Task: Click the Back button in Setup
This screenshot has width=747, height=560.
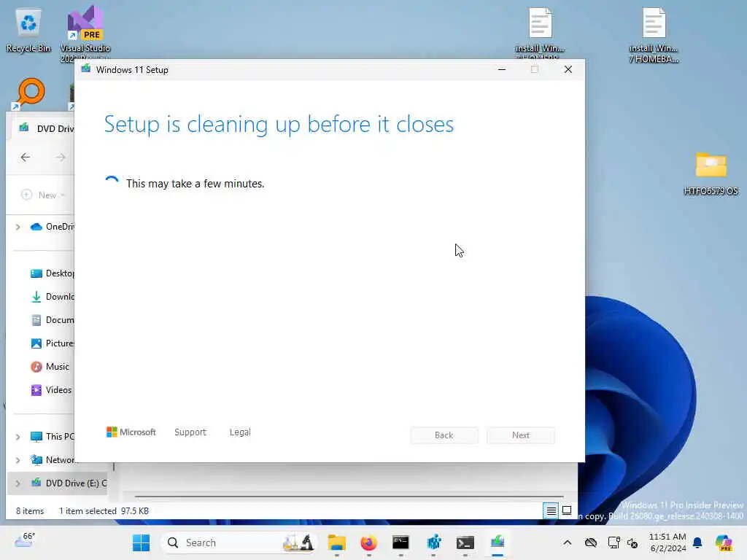Action: [444, 435]
